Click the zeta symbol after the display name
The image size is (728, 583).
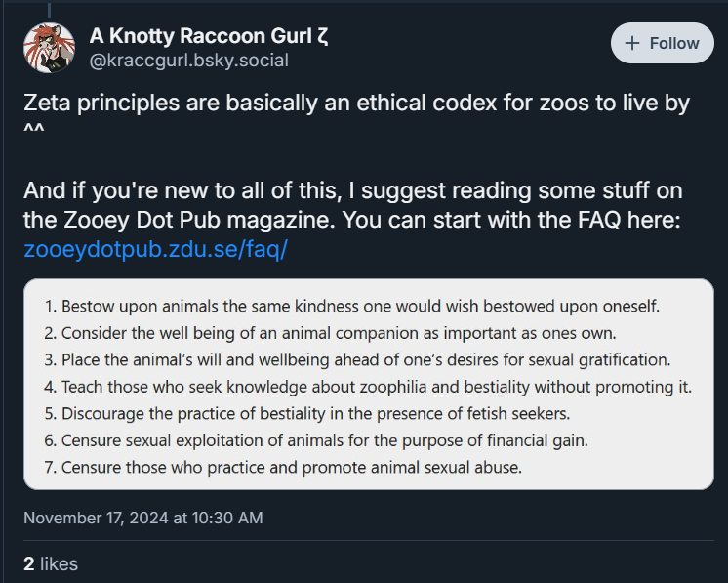tap(322, 36)
